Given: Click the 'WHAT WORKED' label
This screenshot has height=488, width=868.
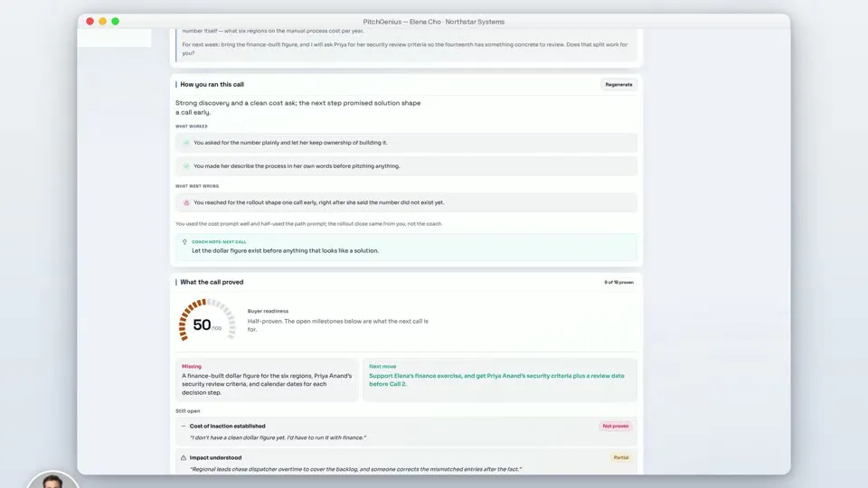Looking at the screenshot, I should click(192, 127).
